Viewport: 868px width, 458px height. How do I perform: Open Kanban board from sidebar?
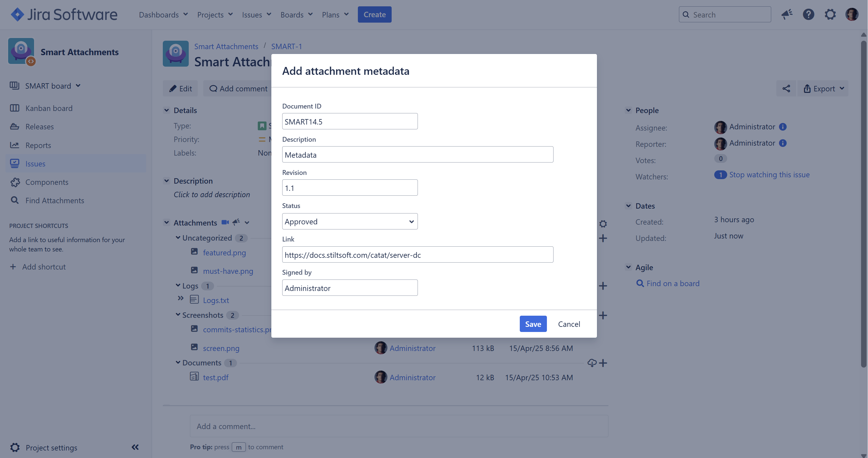[49, 108]
